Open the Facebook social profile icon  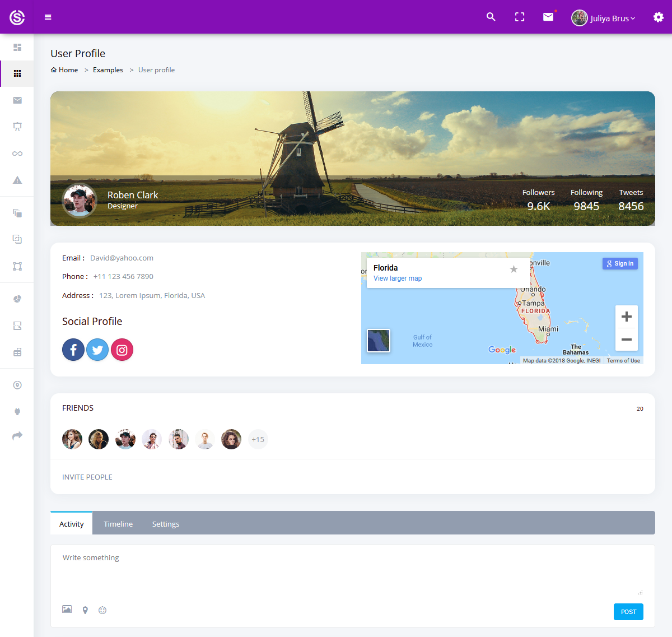tap(73, 350)
